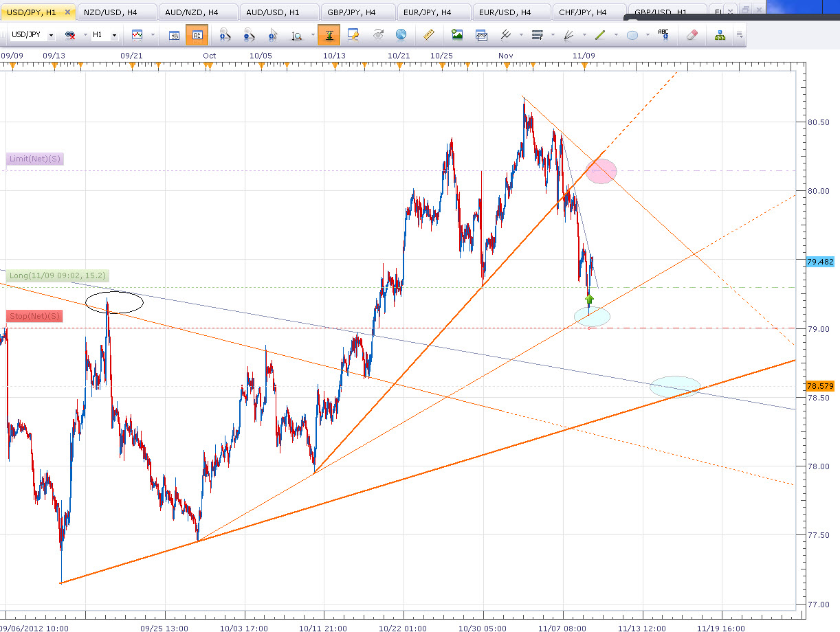Select the green trend line drawing tool
The width and height of the screenshot is (840, 632).
[599, 35]
